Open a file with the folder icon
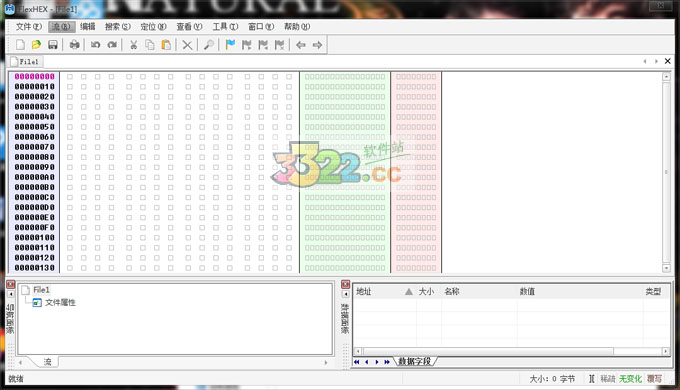 [36, 45]
